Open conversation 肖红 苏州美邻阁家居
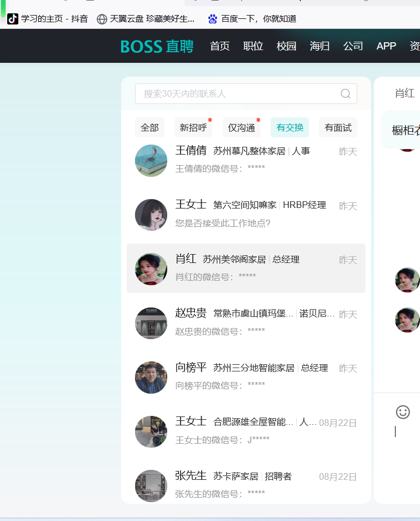 [246, 268]
